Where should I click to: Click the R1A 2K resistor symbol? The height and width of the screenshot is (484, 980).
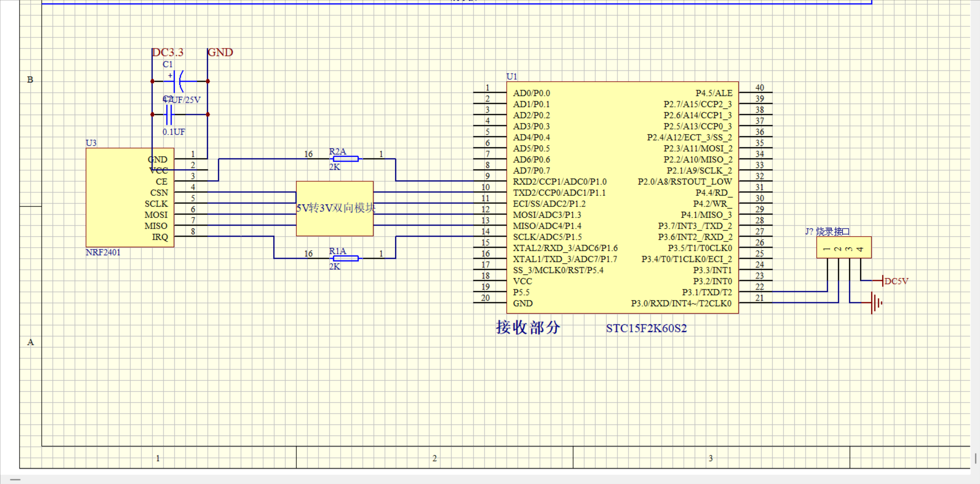click(x=346, y=258)
